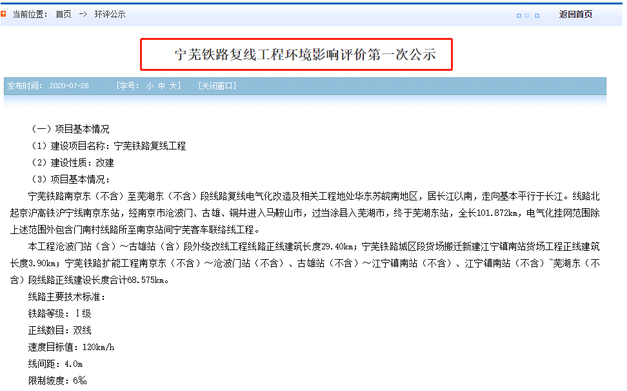This screenshot has width=627, height=391.
Task: Click the line 限制坡度: 6‰
Action: 57,381
